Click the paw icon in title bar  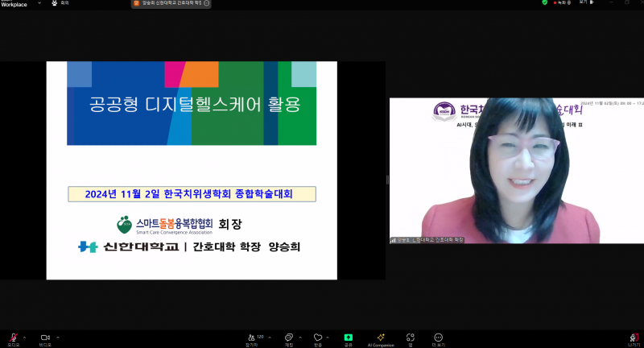click(x=55, y=3)
